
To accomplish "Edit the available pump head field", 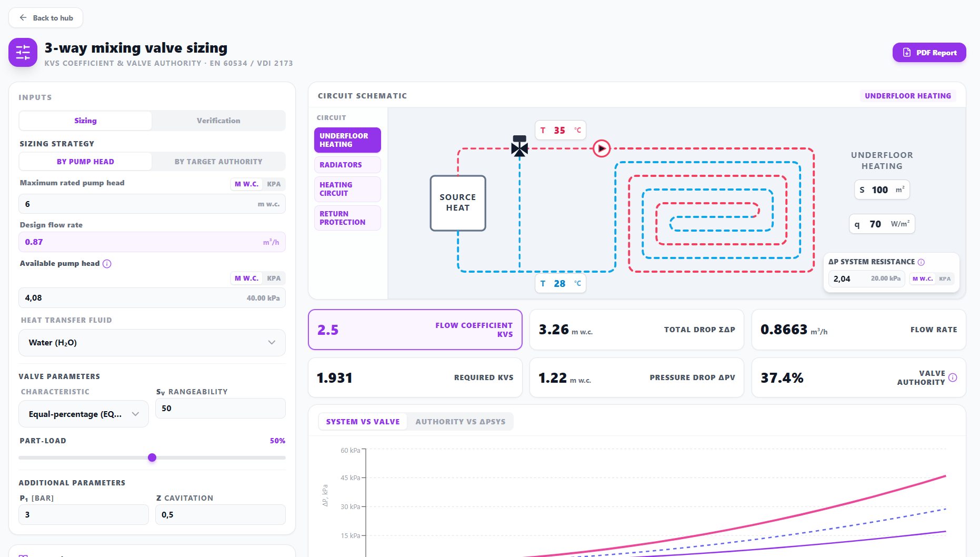I will pyautogui.click(x=152, y=298).
